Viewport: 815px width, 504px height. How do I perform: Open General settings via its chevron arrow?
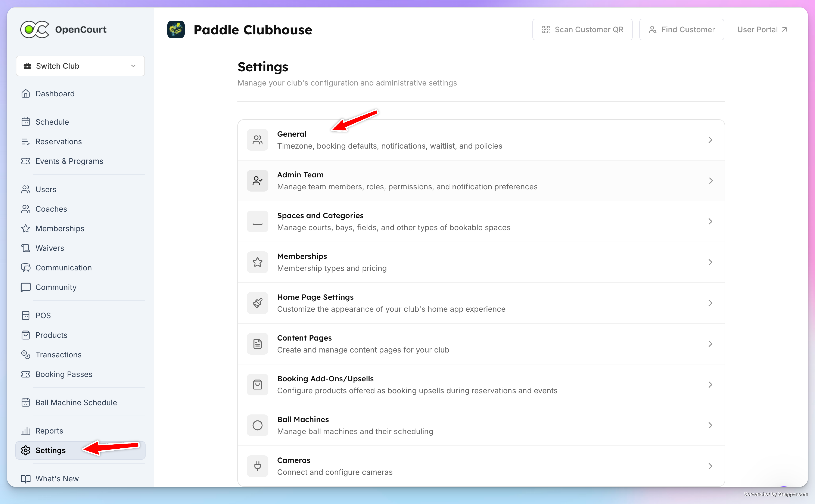[710, 140]
